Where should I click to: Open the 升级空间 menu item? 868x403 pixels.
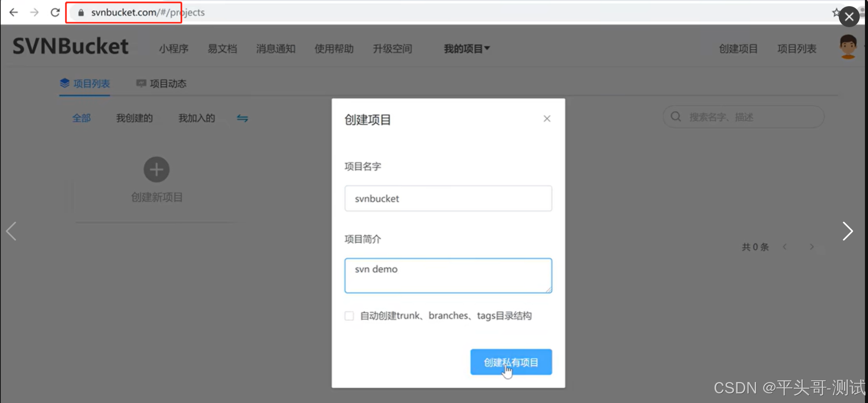point(392,49)
